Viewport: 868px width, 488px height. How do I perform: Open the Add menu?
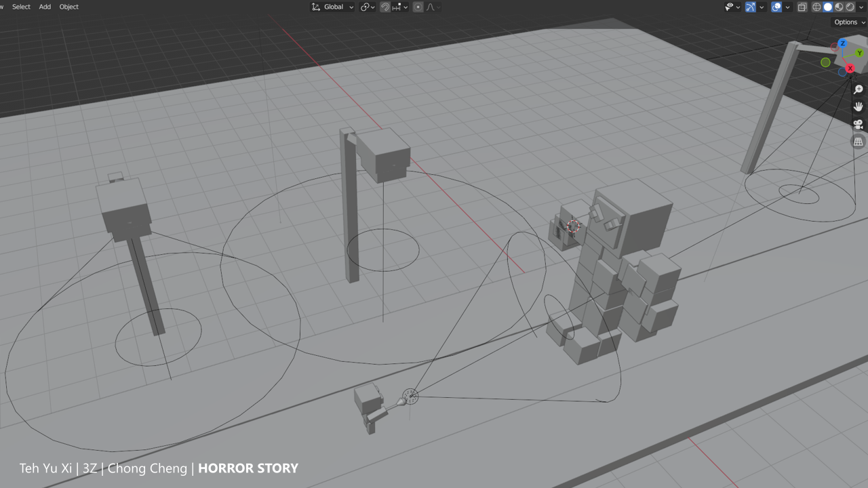click(45, 7)
